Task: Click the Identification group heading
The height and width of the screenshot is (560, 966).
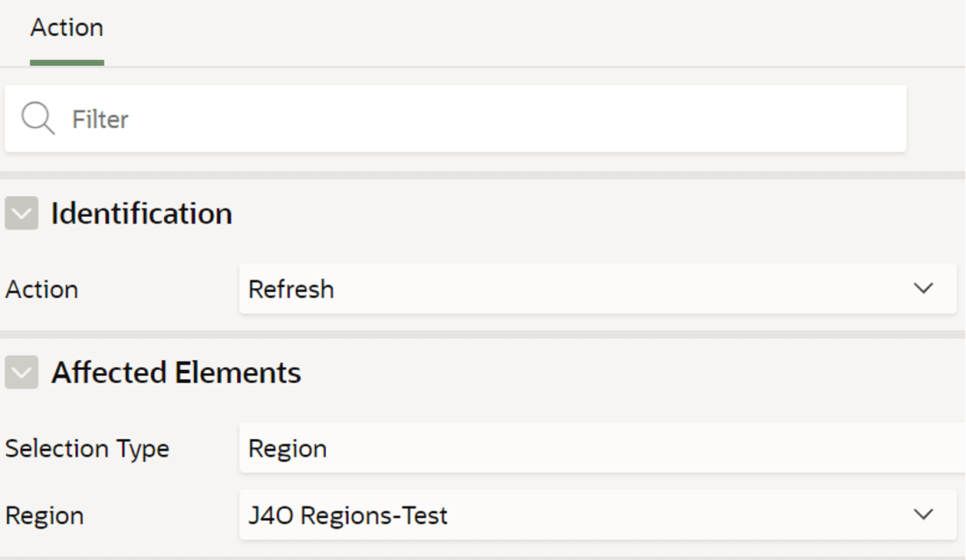Action: click(142, 214)
